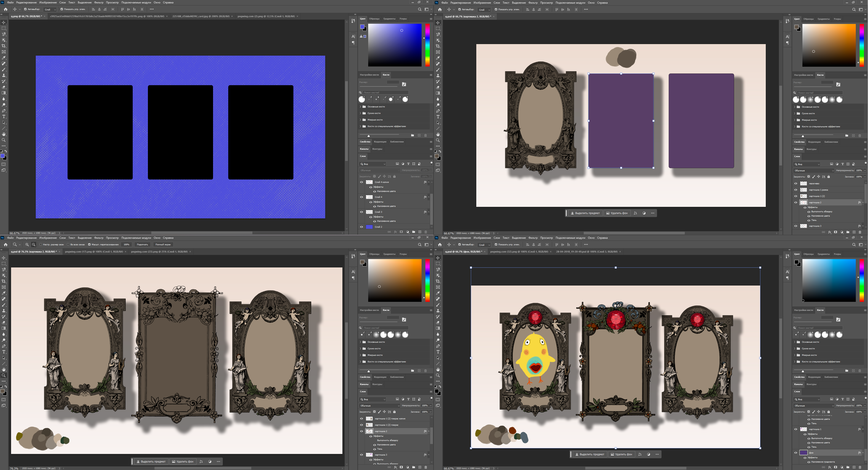Open blend mode dropdown above картишка 1 рамка layer
The width and height of the screenshot is (868, 470).
(x=813, y=170)
